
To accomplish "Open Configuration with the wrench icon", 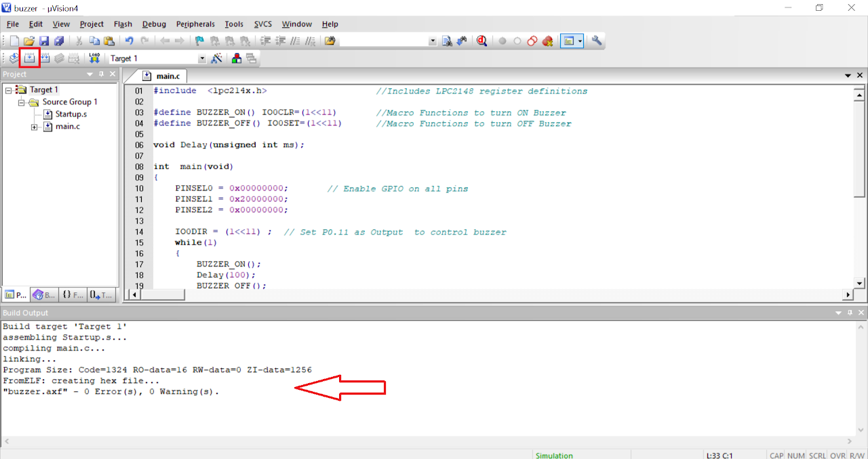I will (x=597, y=41).
